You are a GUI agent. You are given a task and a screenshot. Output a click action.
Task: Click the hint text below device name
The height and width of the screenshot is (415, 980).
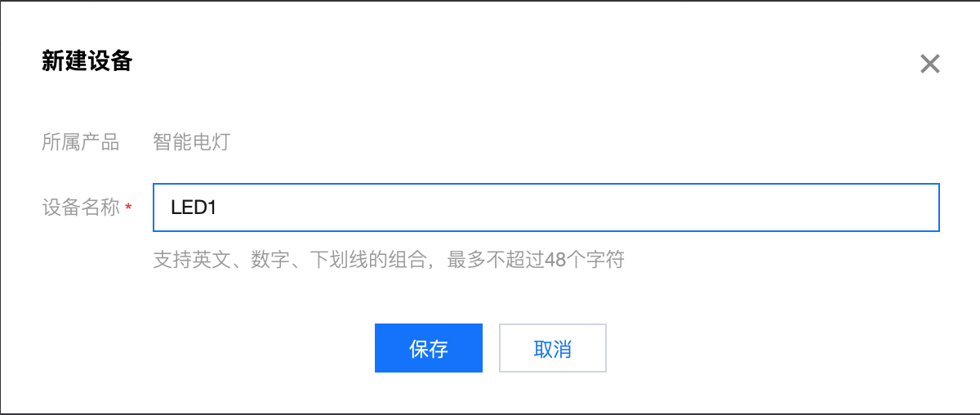(389, 261)
